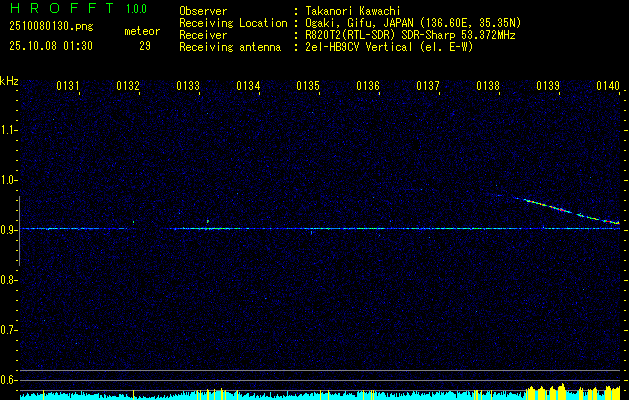Click the 0.6 kHz axis label

pyautogui.click(x=8, y=380)
